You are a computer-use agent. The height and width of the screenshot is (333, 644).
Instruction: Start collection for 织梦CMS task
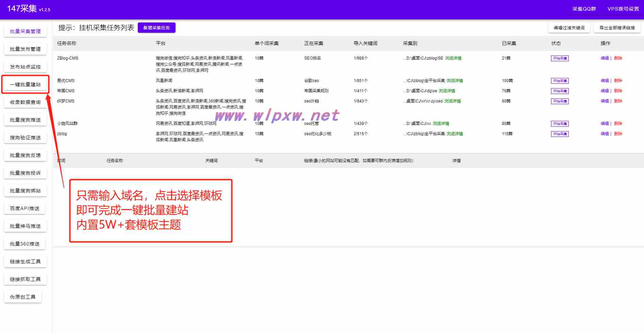click(560, 101)
